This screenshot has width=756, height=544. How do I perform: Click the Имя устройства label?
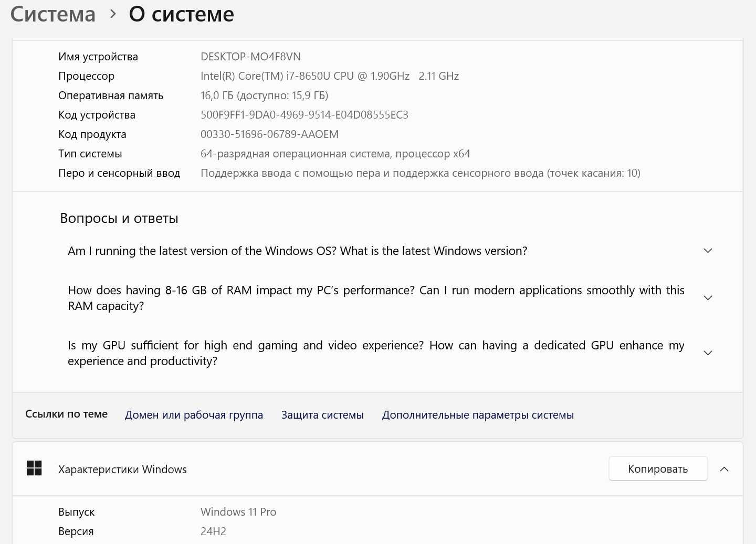[x=98, y=57]
